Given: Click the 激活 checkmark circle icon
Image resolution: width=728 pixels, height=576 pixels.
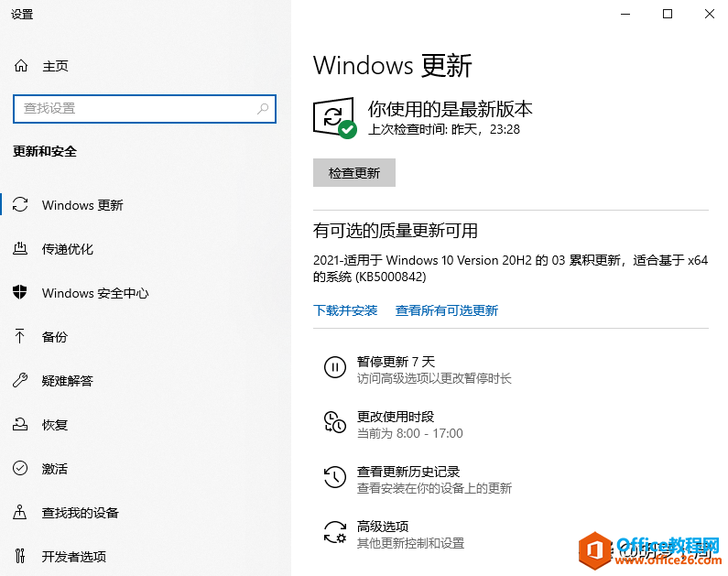Looking at the screenshot, I should pos(20,468).
